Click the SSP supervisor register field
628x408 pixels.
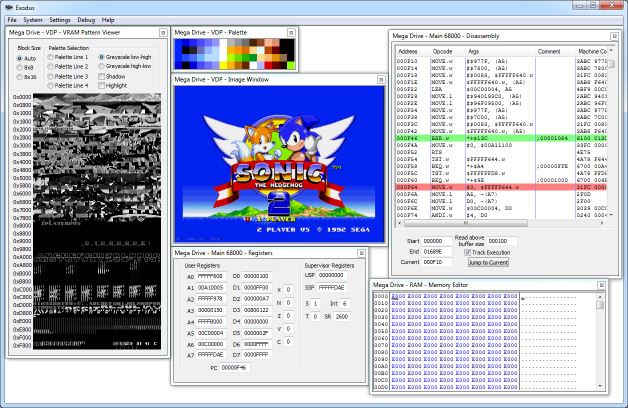[332, 287]
